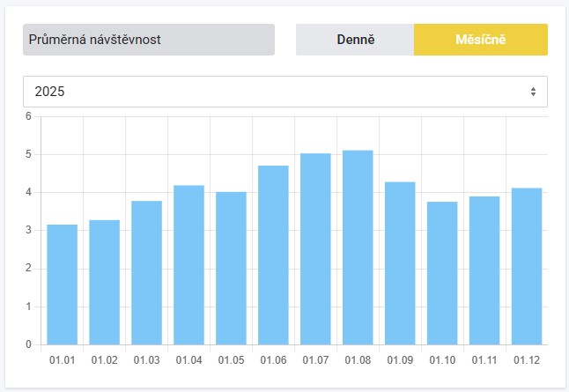This screenshot has height=392, width=569.
Task: Select the tallest bar at 01.08
Action: coord(358,247)
